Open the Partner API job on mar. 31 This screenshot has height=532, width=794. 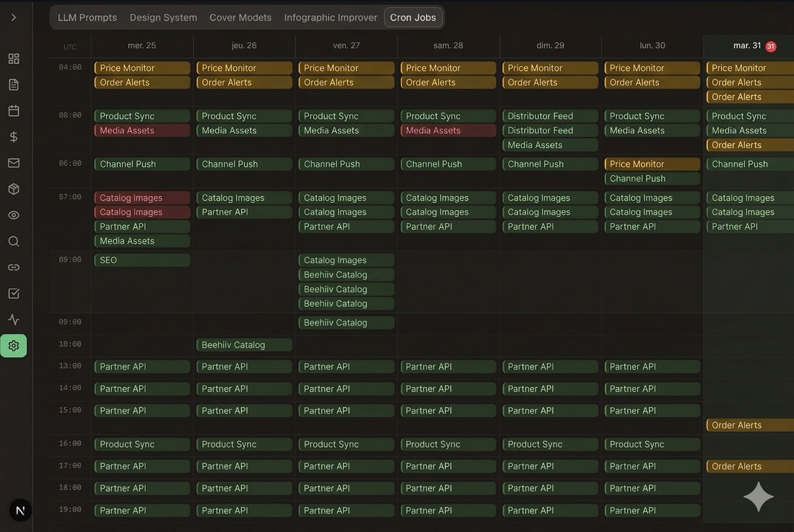pos(750,227)
